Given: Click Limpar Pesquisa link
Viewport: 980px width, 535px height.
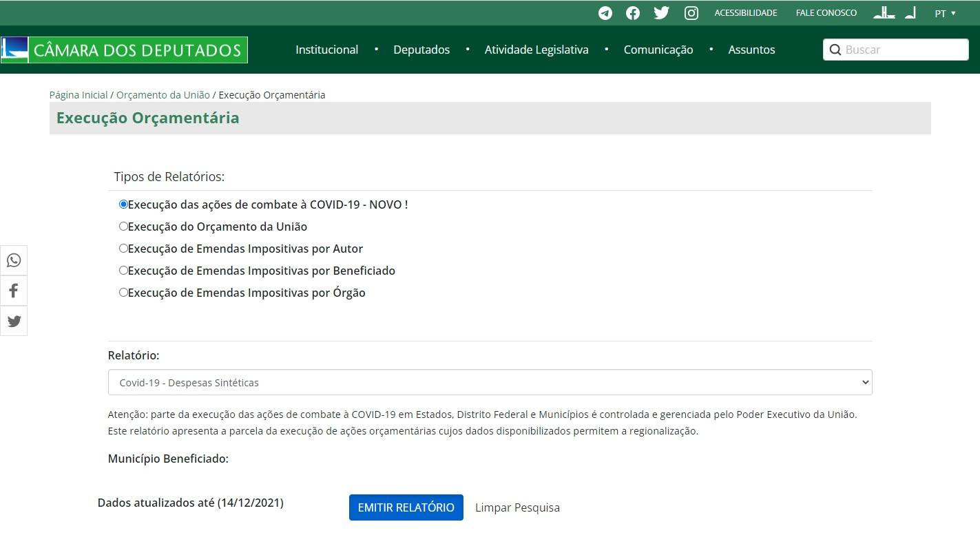Looking at the screenshot, I should pos(517,507).
